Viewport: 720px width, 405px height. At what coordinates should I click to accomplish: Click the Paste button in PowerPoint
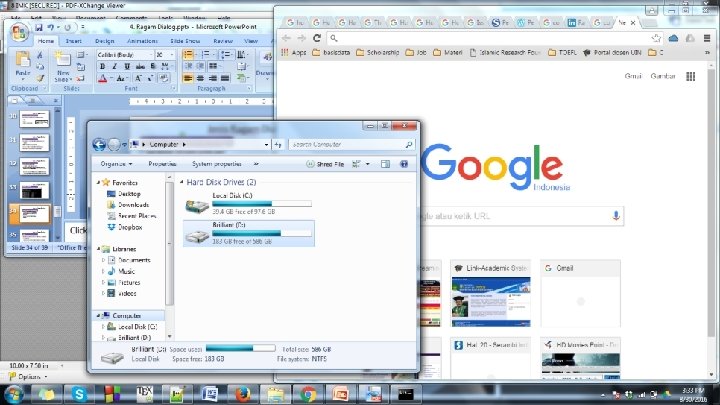pyautogui.click(x=22, y=64)
